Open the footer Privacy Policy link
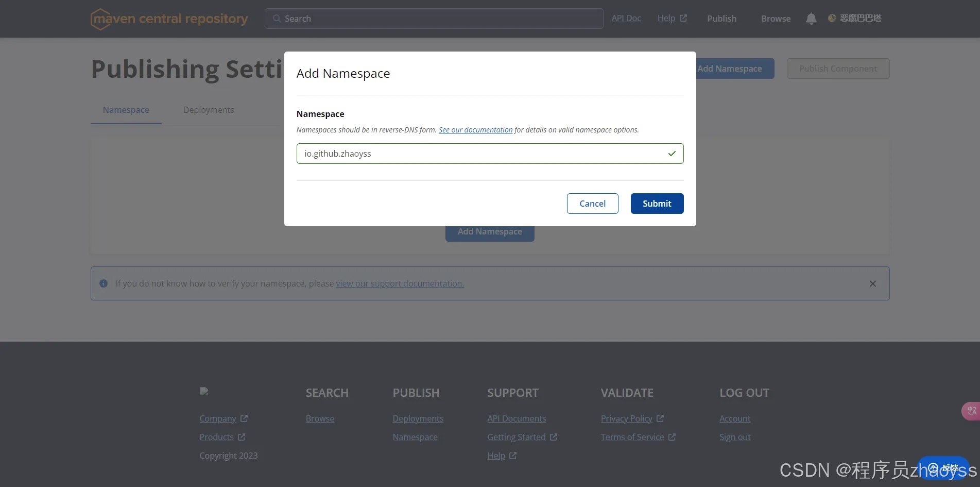The width and height of the screenshot is (980, 487). (x=626, y=418)
